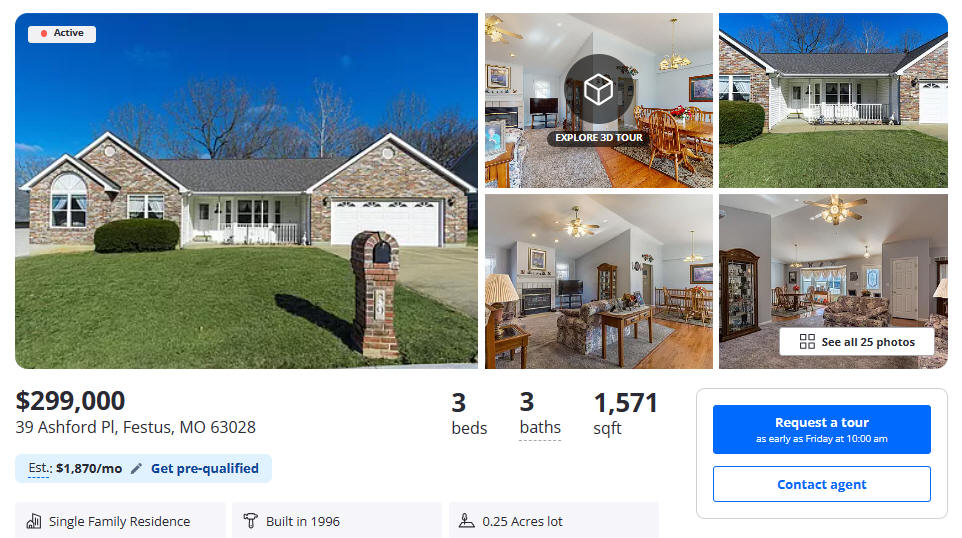Click the pencil edit icon beside estimated payment
Screen dimensions: 962x538
tap(136, 469)
